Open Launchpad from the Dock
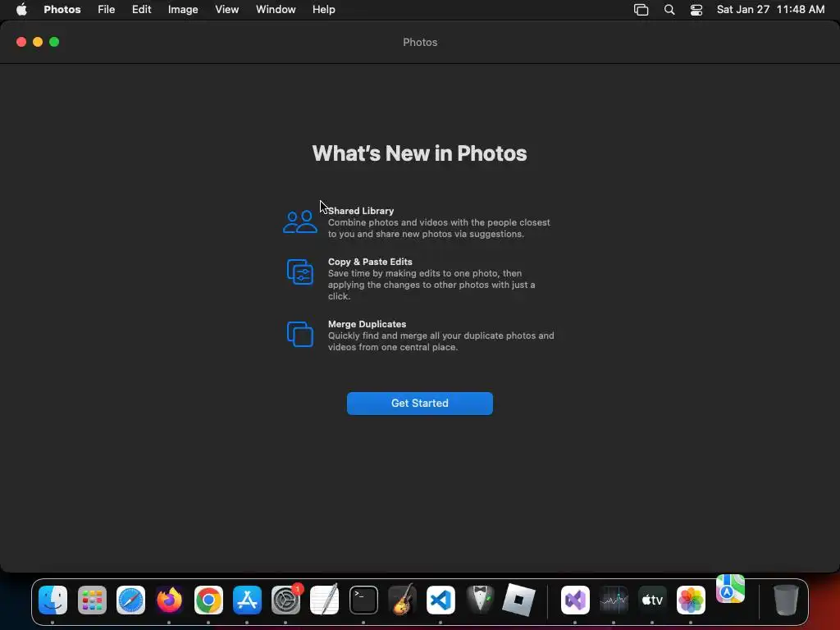Screen dimensions: 840x630 [92, 600]
